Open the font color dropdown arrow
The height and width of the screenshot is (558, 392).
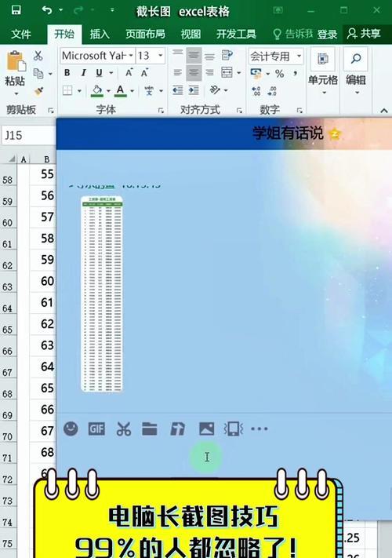[x=132, y=91]
